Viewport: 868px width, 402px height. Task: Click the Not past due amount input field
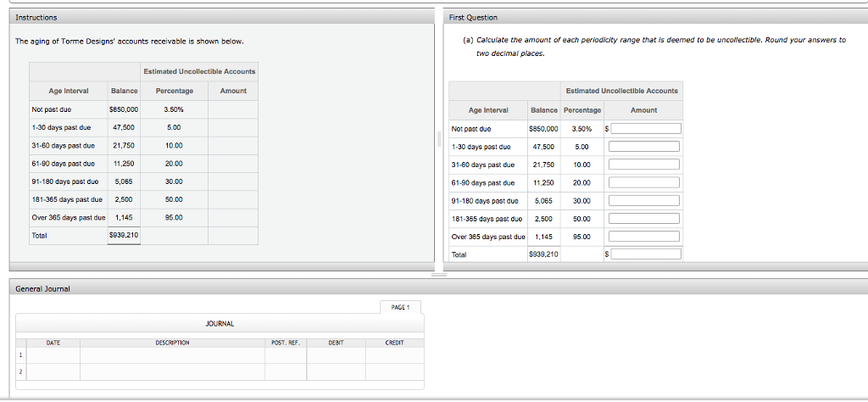(x=645, y=128)
